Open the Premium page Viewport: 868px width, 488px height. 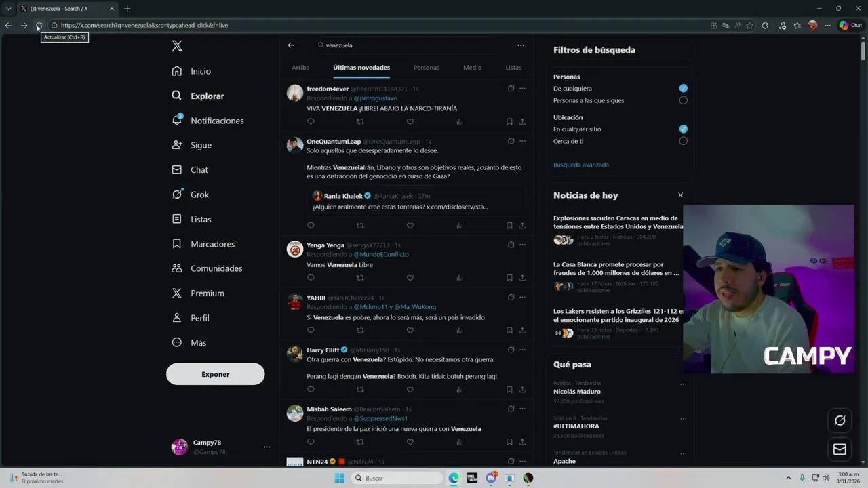tap(198, 293)
